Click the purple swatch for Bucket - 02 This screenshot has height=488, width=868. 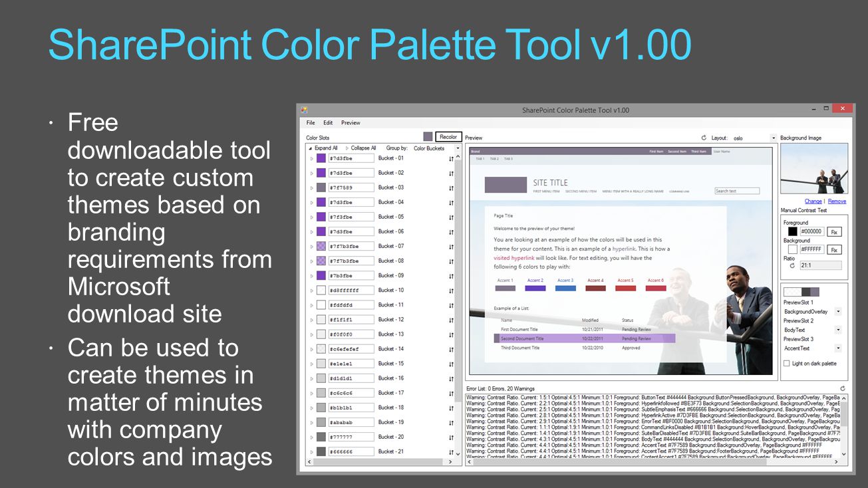point(321,173)
